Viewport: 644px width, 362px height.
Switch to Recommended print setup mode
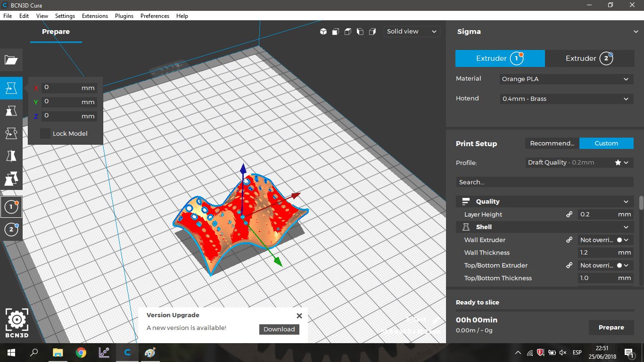[552, 143]
